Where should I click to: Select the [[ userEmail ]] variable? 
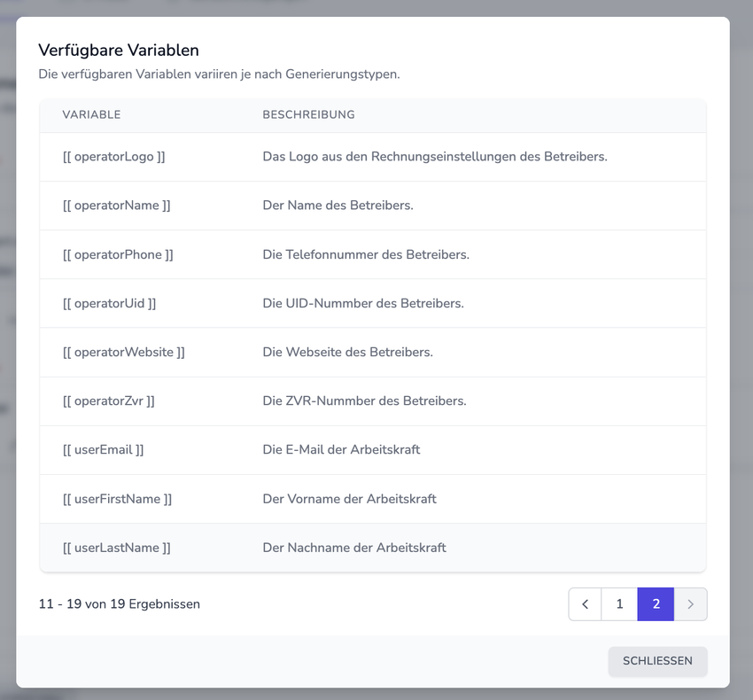click(x=103, y=449)
